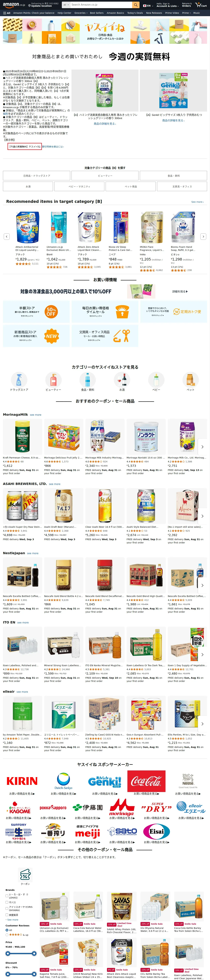The height and width of the screenshot is (980, 210).
Task: Open the search category All dropdown
Action: tap(66, 5)
